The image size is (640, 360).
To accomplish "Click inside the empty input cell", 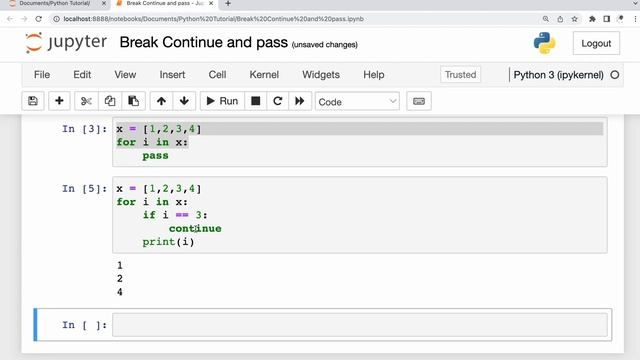I will tap(360, 325).
